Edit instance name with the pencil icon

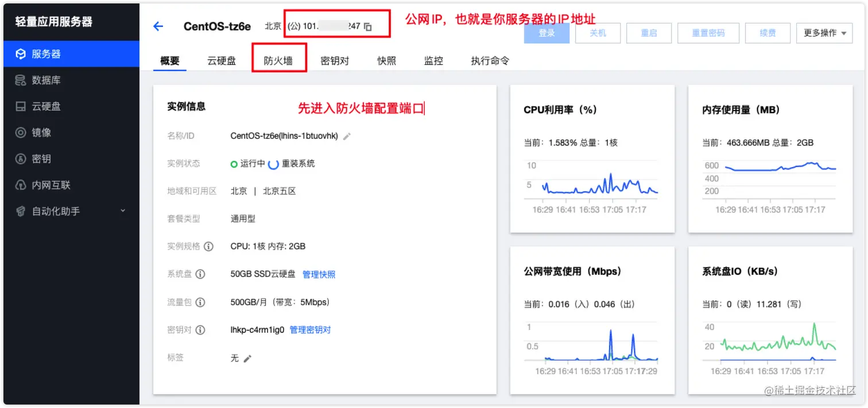click(347, 136)
